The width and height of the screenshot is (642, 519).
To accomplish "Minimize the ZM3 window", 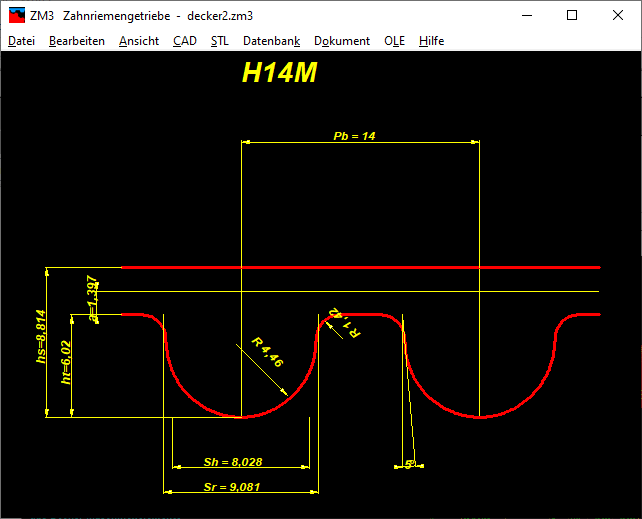I will pyautogui.click(x=526, y=15).
